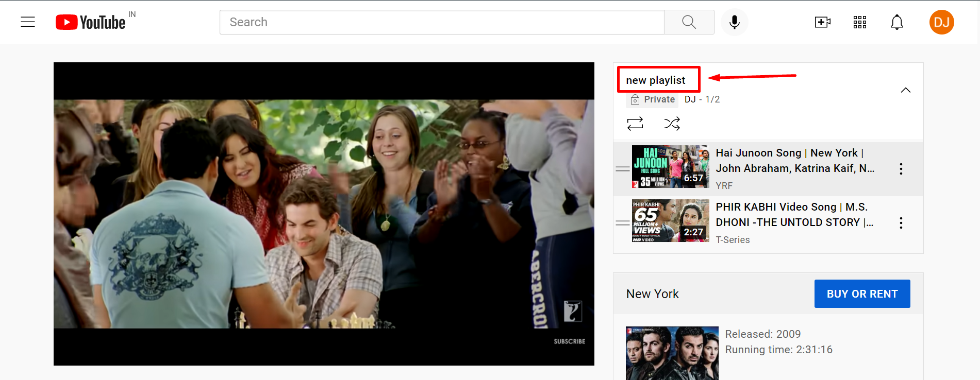Open notifications bell
Viewport: 980px width, 380px height.
point(897,22)
